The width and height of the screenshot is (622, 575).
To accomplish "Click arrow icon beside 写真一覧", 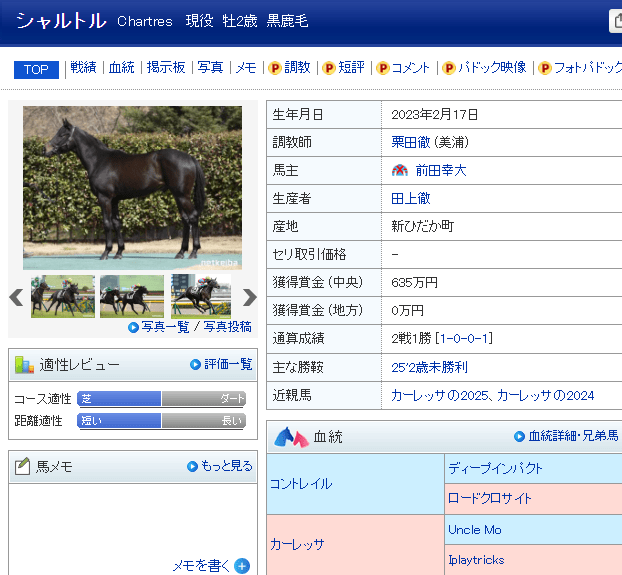I will coord(133,328).
